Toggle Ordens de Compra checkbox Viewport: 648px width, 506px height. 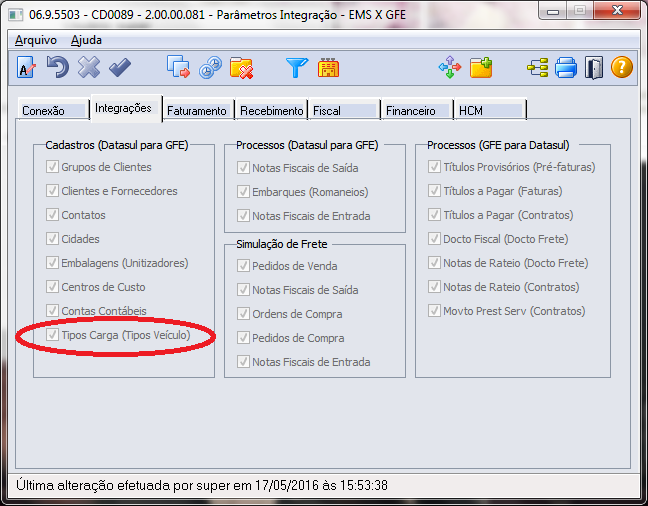click(x=243, y=314)
